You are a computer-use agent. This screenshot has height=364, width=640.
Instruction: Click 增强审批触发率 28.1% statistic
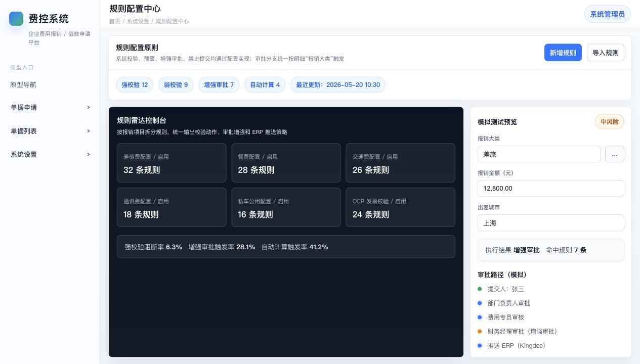222,247
